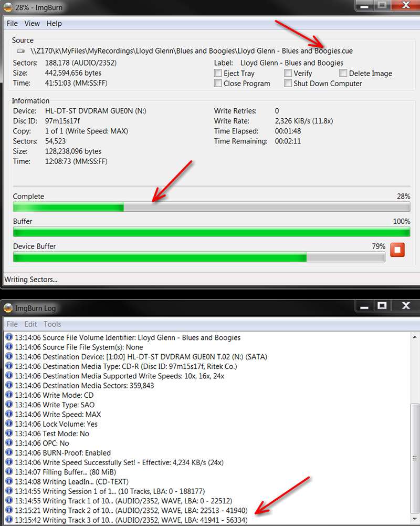Screen dimensions: 420x526
Task: Click the Time Elapsed value 00:01:48
Action: point(288,131)
